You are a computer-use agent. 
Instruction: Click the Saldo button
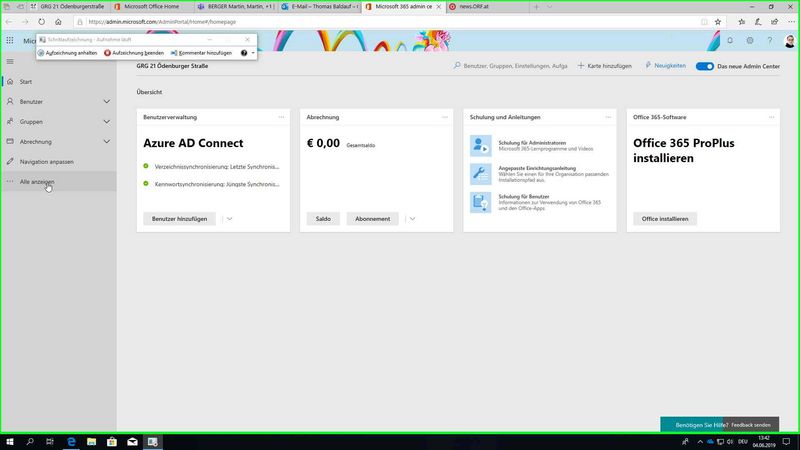pyautogui.click(x=323, y=219)
